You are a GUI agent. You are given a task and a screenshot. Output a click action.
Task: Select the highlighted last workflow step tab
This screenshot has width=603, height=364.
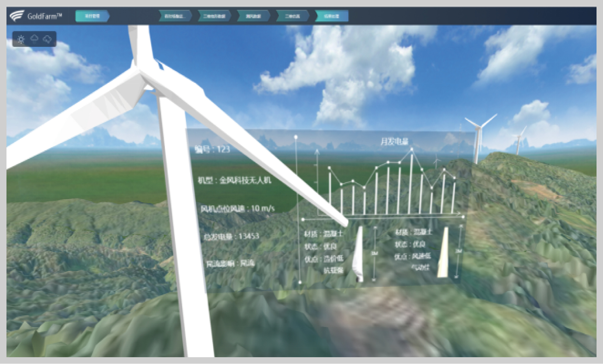pyautogui.click(x=331, y=16)
